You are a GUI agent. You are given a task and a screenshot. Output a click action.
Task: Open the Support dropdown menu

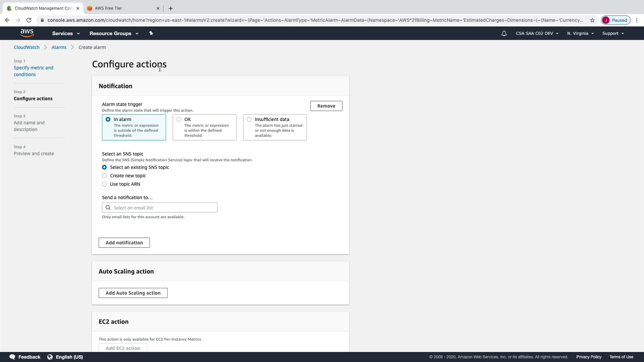click(x=613, y=33)
